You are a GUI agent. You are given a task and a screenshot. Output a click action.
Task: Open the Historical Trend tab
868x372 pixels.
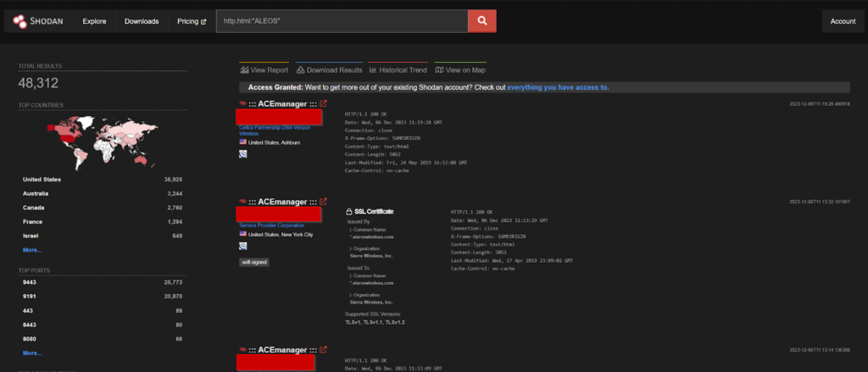coord(398,70)
